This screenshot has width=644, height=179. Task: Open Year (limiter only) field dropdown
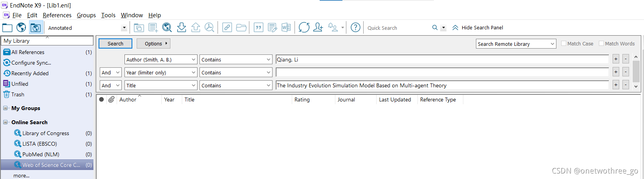161,72
